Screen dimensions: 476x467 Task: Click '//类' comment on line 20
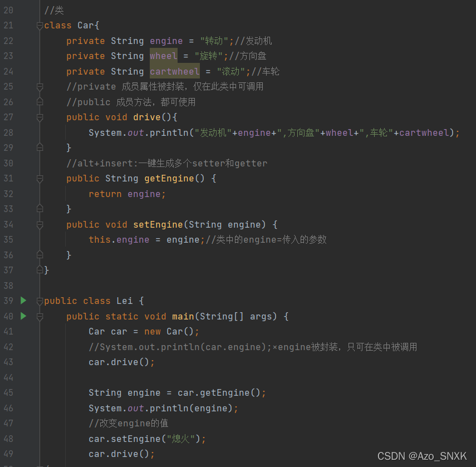point(54,11)
